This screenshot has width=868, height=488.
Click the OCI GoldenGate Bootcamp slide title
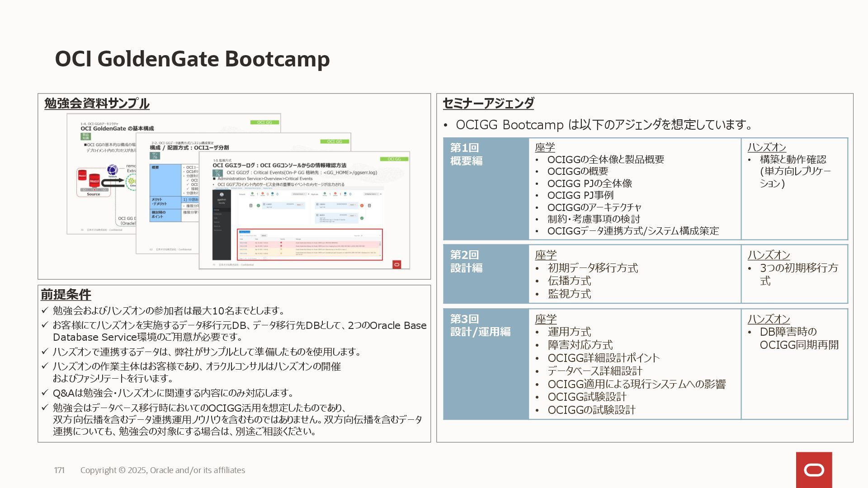192,59
